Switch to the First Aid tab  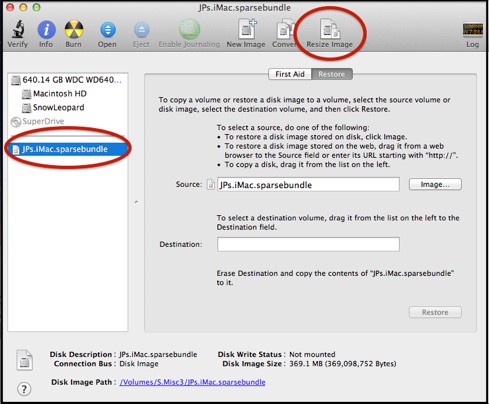(x=290, y=74)
